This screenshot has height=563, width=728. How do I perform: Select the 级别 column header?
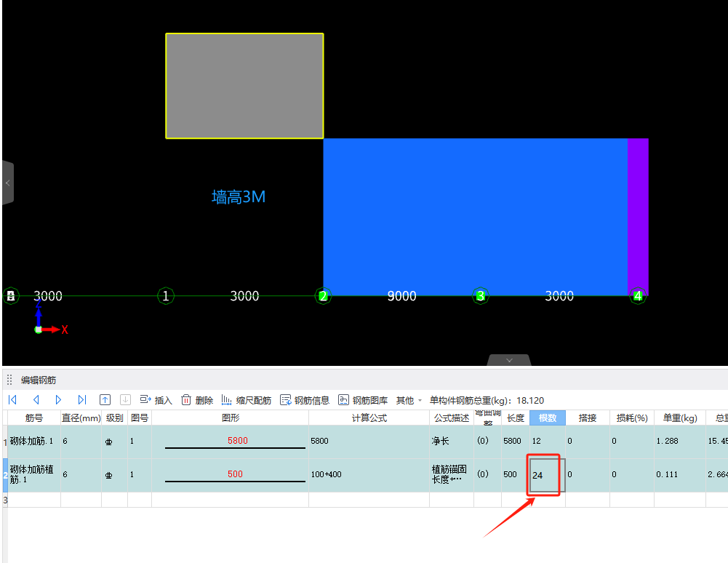[x=115, y=418]
